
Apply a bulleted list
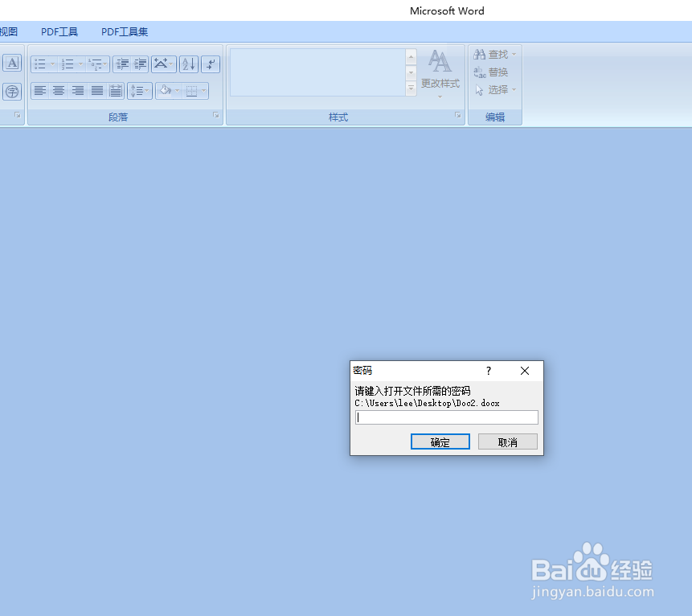tap(40, 64)
